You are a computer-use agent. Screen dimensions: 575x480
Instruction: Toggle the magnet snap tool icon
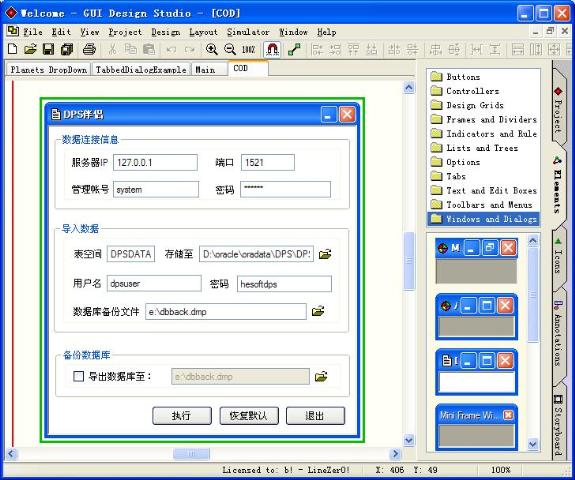click(272, 49)
